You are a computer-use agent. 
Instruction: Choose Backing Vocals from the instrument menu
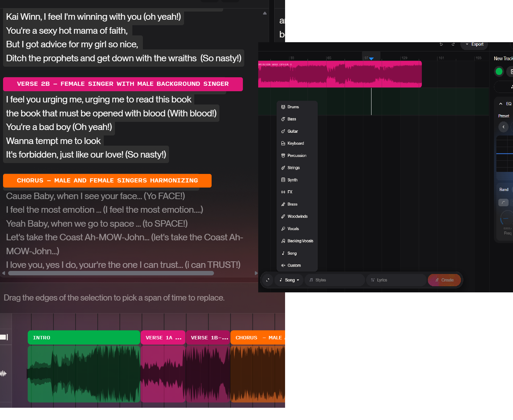(297, 241)
